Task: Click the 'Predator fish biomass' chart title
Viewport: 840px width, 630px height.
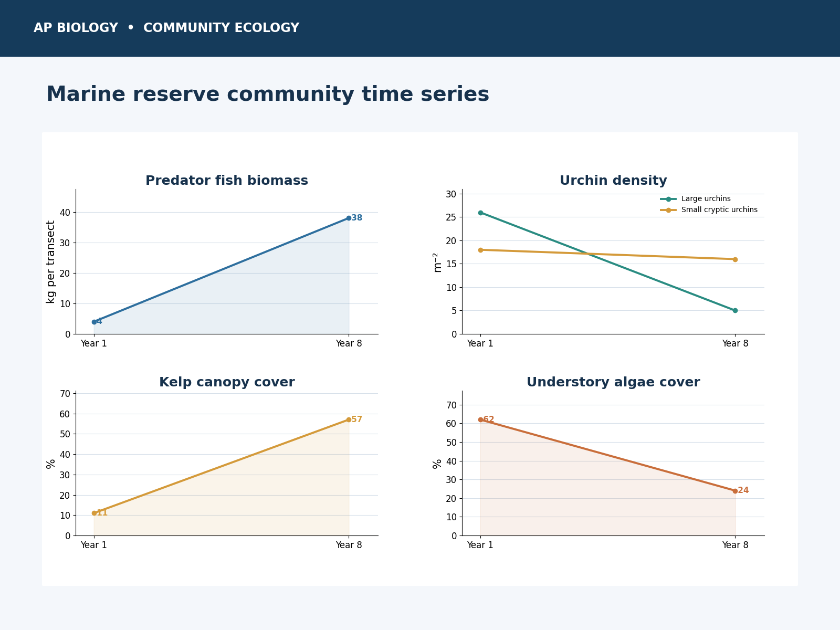Action: [x=227, y=181]
